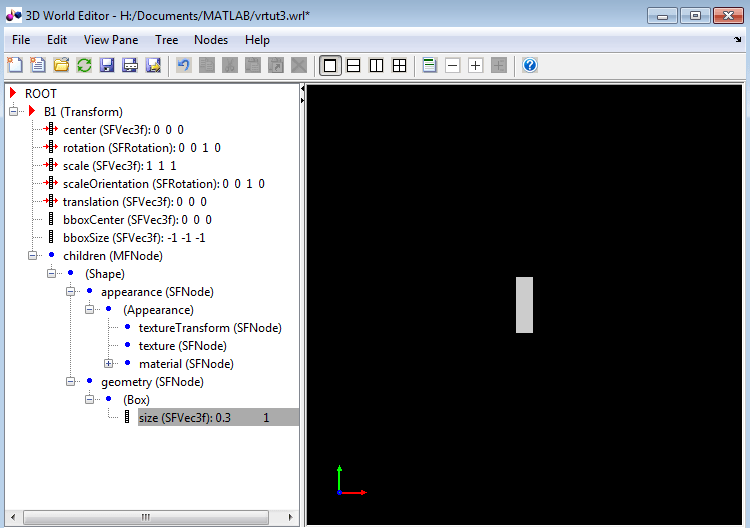Click red arrow icon beside ROOT

click(13, 93)
